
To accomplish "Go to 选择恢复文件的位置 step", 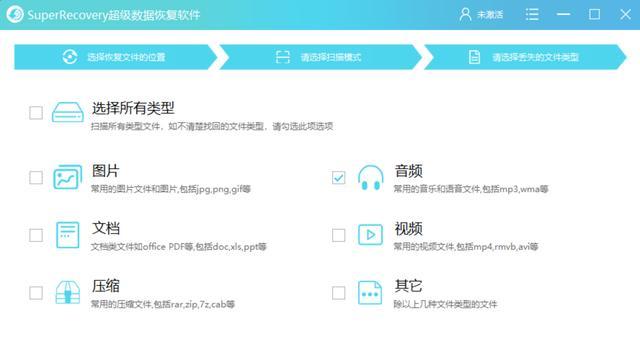I will point(116,57).
